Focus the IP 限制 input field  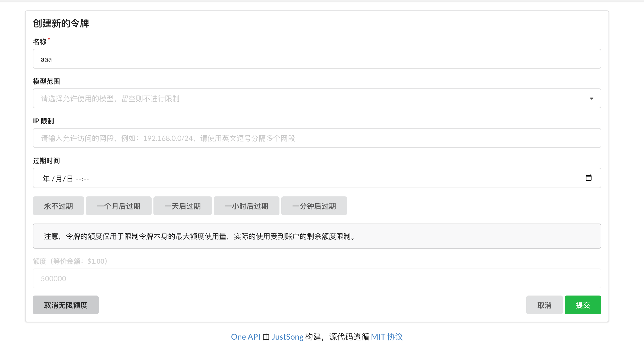coord(317,138)
